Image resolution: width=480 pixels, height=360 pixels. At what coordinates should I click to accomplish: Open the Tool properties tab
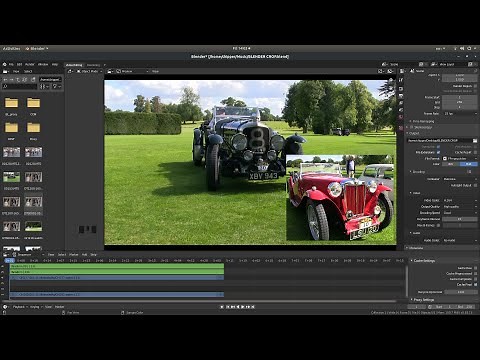401,80
